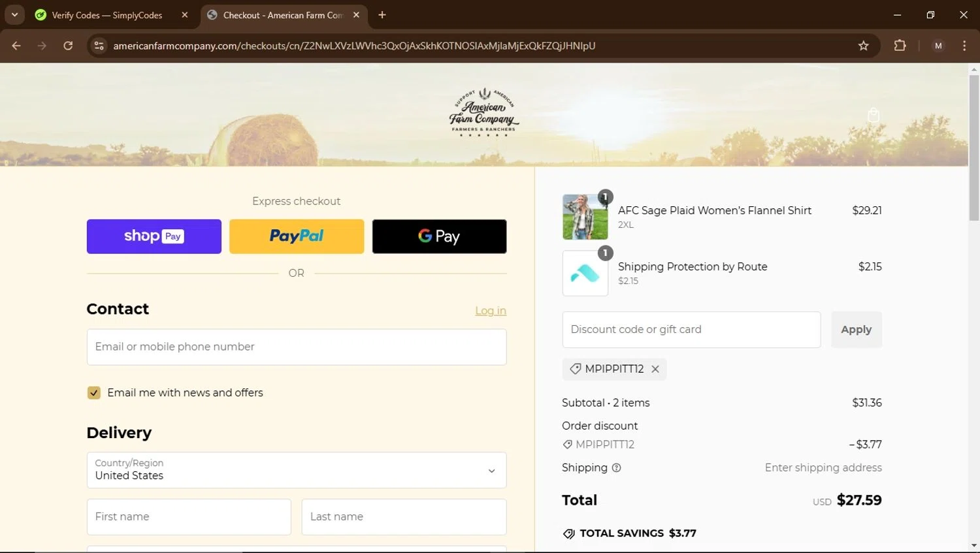The image size is (980, 553).
Task: Open Chrome three-dot menu
Action: coord(964,46)
